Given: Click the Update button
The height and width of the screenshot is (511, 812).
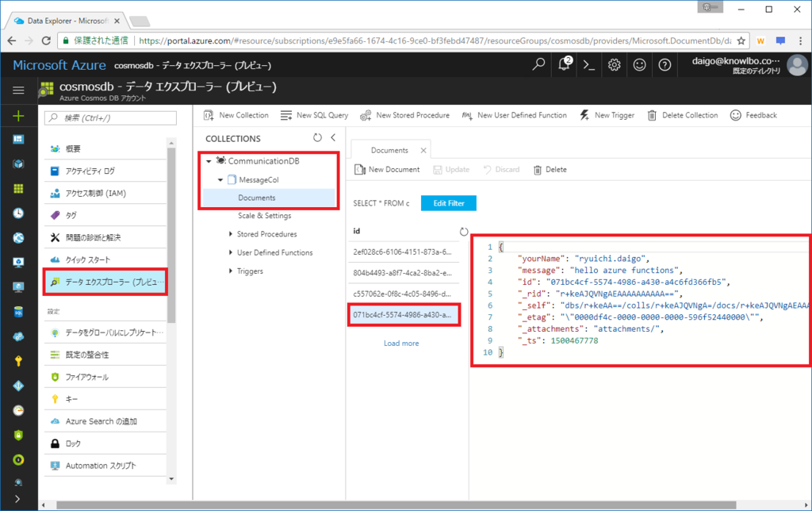Looking at the screenshot, I should click(x=451, y=170).
